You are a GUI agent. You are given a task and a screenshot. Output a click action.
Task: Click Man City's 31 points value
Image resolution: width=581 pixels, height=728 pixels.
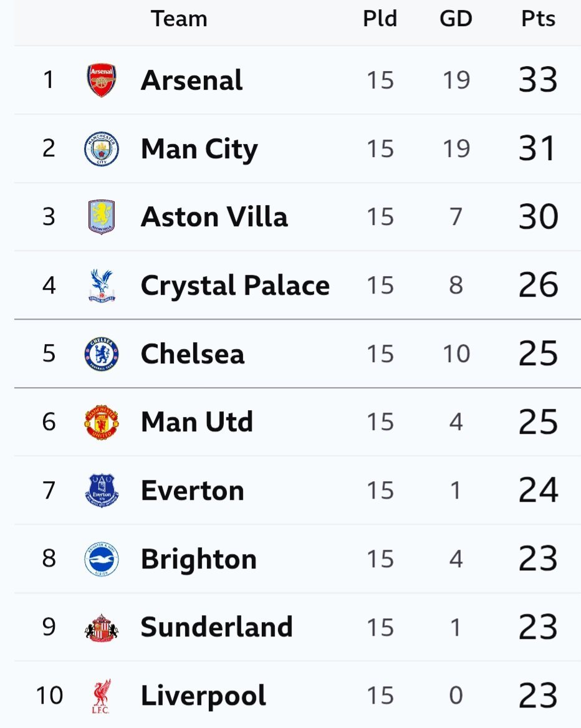(x=537, y=149)
